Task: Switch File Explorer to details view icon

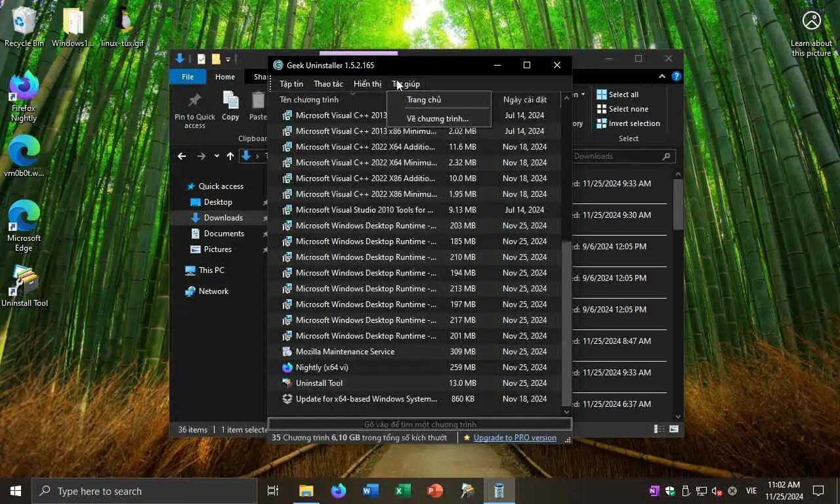Action: coord(659,429)
